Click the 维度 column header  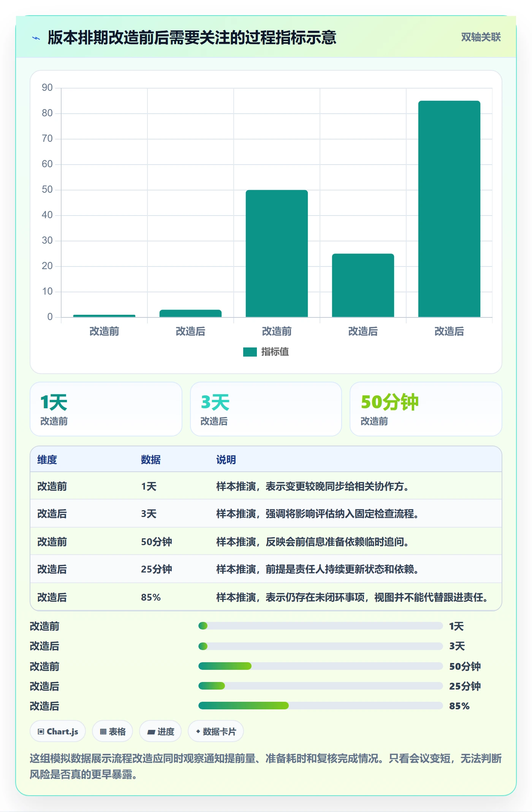47,460
